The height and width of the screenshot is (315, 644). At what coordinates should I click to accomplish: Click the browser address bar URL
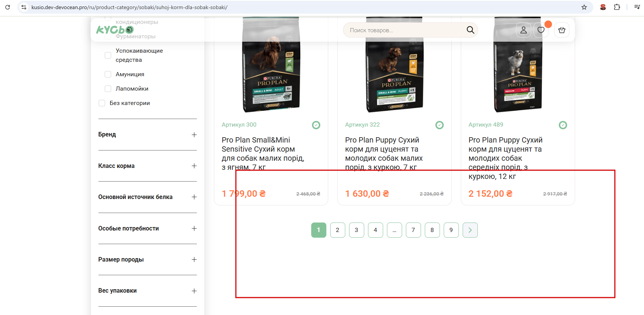[129, 7]
